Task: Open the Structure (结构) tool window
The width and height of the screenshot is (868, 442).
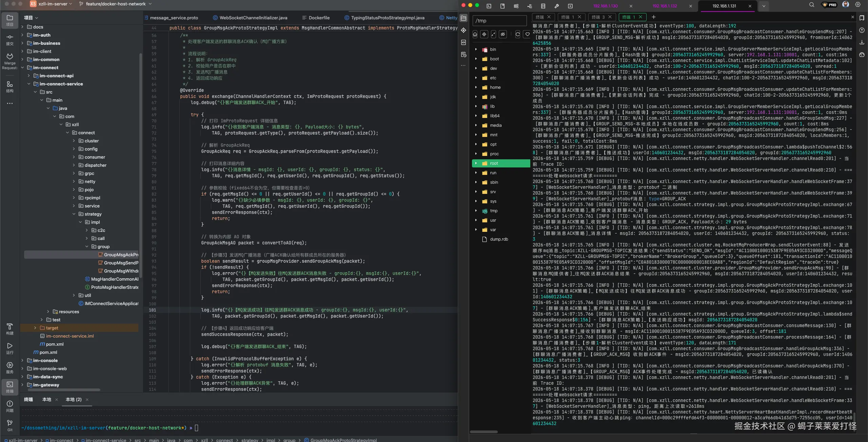Action: coord(10,87)
